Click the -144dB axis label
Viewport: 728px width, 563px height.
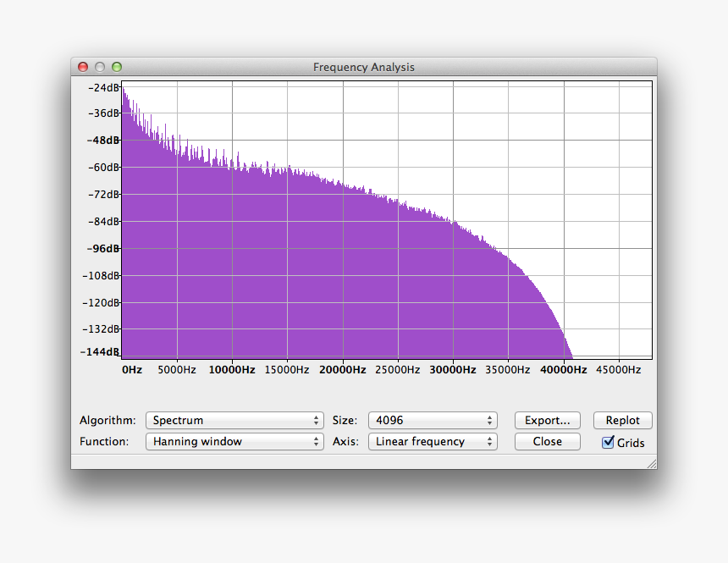pos(100,351)
